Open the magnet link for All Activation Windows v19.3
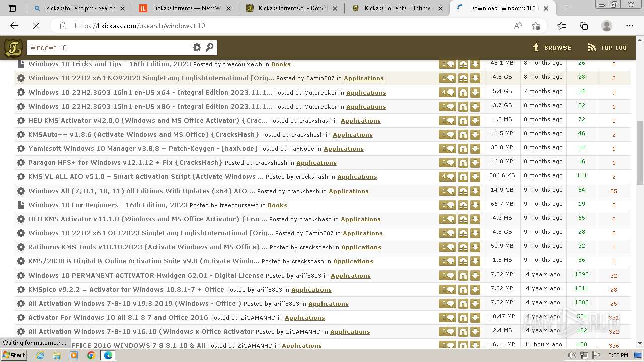 (x=463, y=304)
